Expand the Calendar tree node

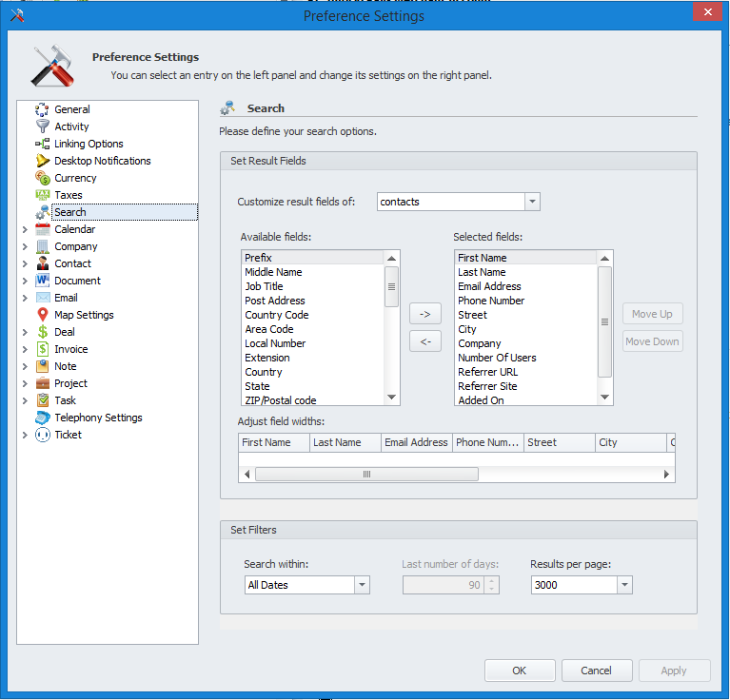coord(25,229)
